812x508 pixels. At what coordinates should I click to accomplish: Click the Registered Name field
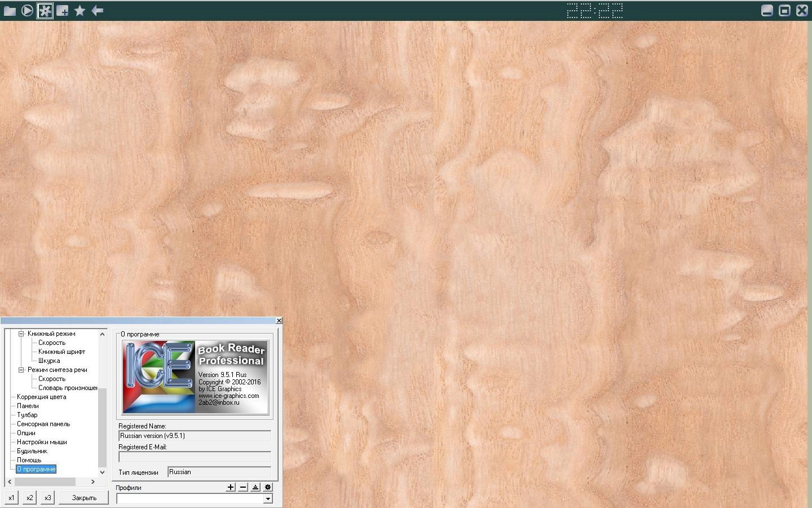click(195, 436)
